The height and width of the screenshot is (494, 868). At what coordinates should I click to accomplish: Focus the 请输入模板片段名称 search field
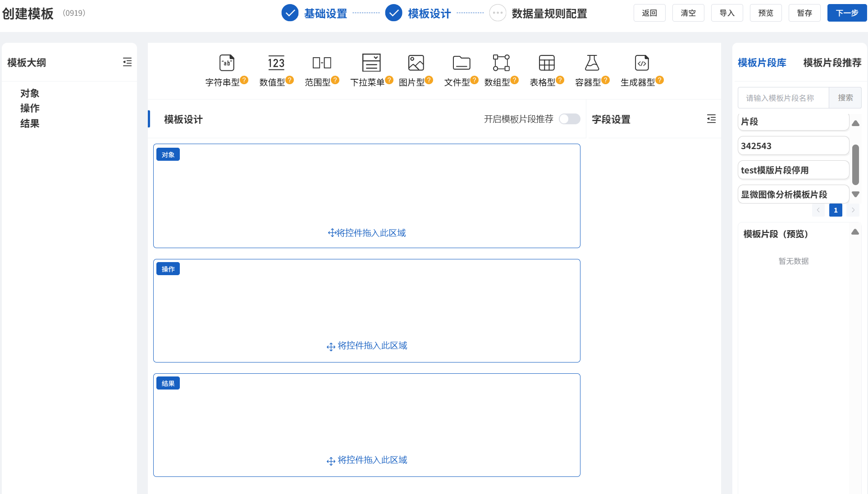[783, 98]
